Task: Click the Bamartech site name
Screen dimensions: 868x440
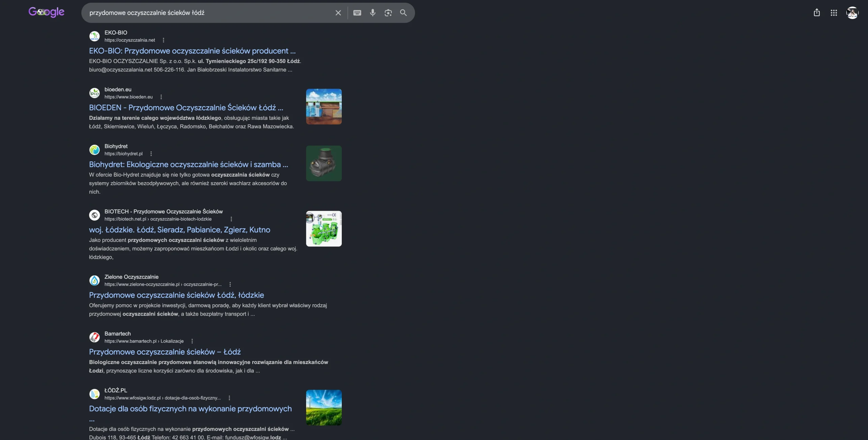Action: click(x=118, y=334)
